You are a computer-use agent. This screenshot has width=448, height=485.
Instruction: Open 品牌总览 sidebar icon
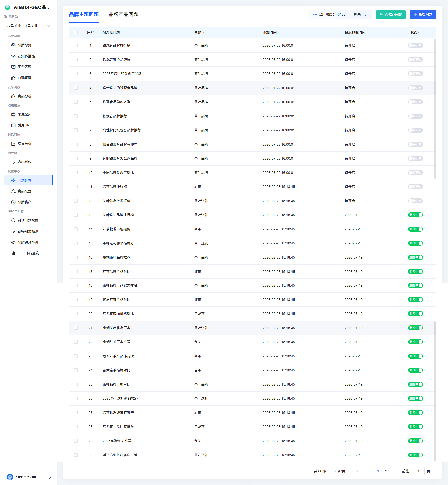[13, 45]
